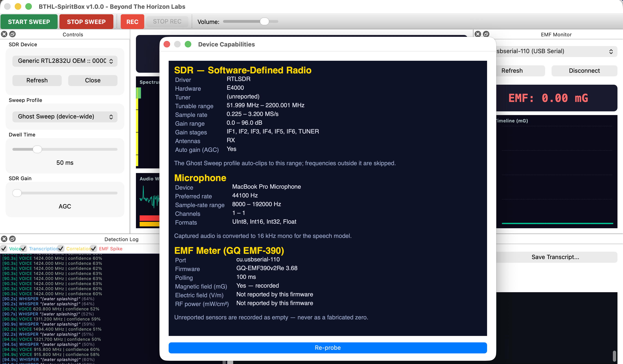Disconnect the EMF meter
The width and height of the screenshot is (623, 364).
(x=584, y=71)
